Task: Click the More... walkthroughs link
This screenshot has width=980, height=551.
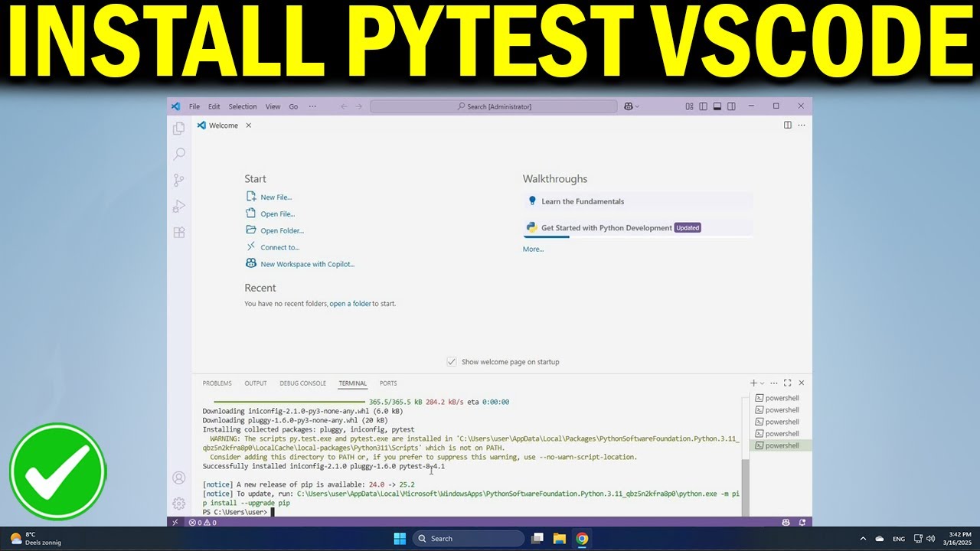Action: click(534, 249)
